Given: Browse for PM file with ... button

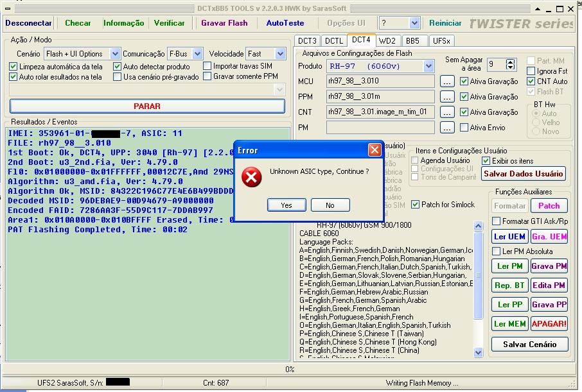Looking at the screenshot, I should pyautogui.click(x=447, y=128).
